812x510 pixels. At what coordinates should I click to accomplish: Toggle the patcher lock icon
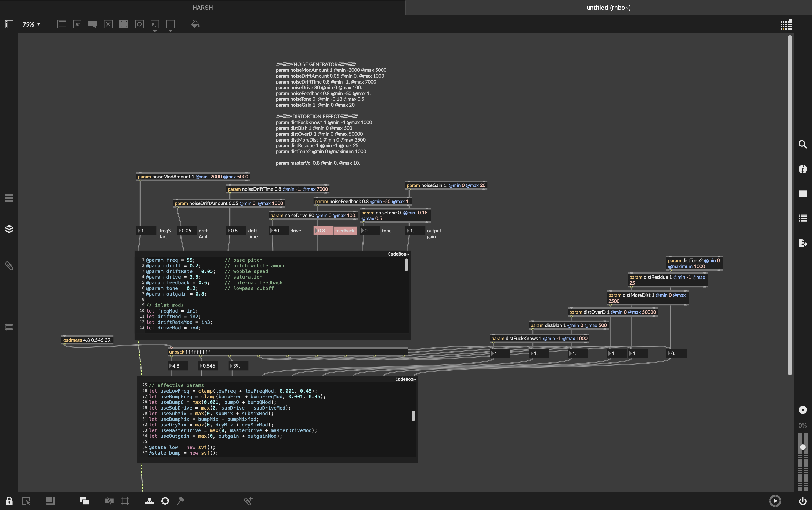click(x=9, y=501)
